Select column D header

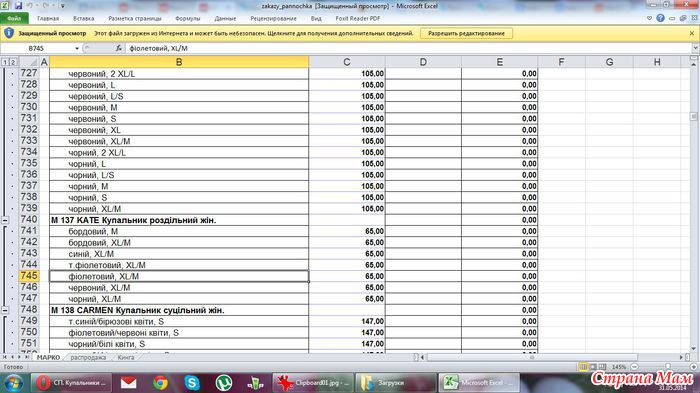click(x=423, y=62)
